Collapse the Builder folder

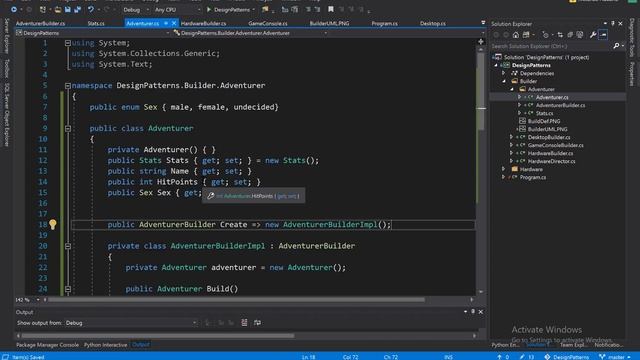click(504, 81)
